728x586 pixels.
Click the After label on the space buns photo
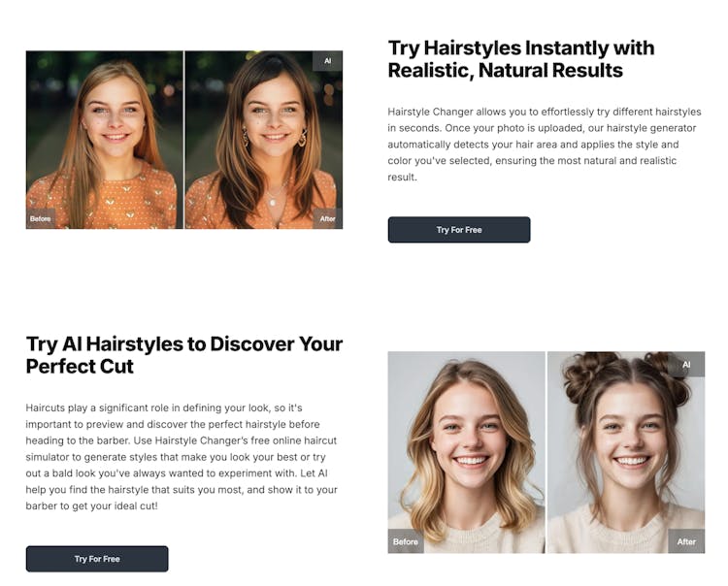point(686,541)
